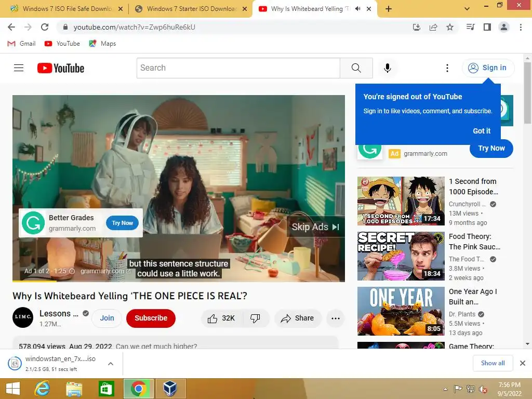Mute the tab audio speaker icon
Image resolution: width=532 pixels, height=399 pixels.
(357, 9)
